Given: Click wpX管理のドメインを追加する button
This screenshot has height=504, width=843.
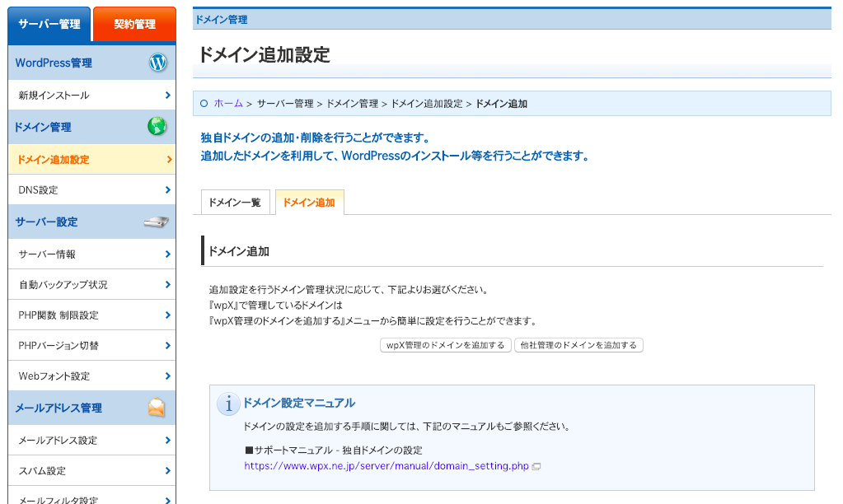Looking at the screenshot, I should point(445,345).
